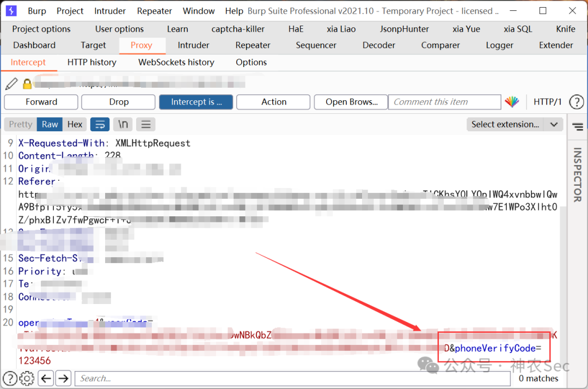Toggle the Intercept is on button
This screenshot has height=389, width=588.
coord(196,102)
